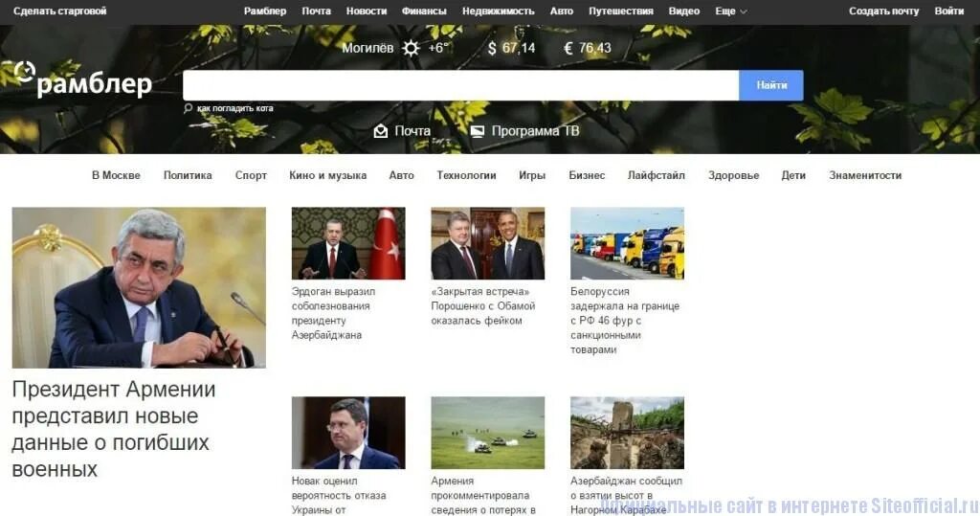
Task: Click suggested query как погладить кота
Action: 235,108
